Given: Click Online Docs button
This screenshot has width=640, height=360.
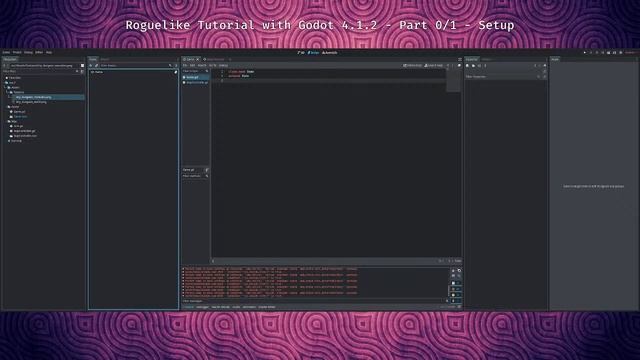Looking at the screenshot, I should pos(412,65).
